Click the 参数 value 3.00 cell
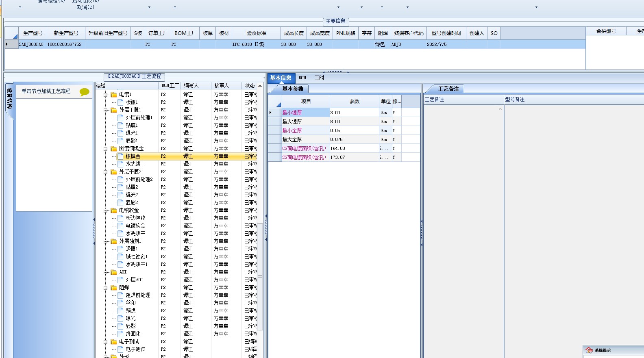The height and width of the screenshot is (358, 644). pos(354,113)
